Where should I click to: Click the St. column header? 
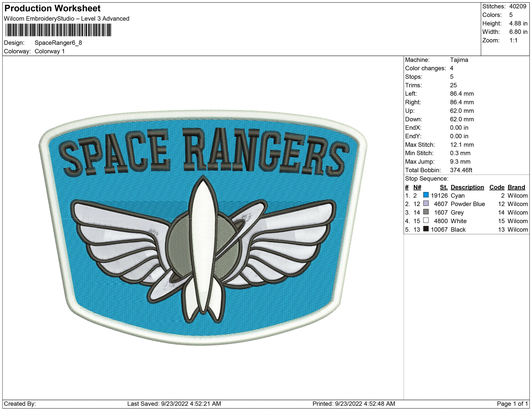tap(443, 187)
